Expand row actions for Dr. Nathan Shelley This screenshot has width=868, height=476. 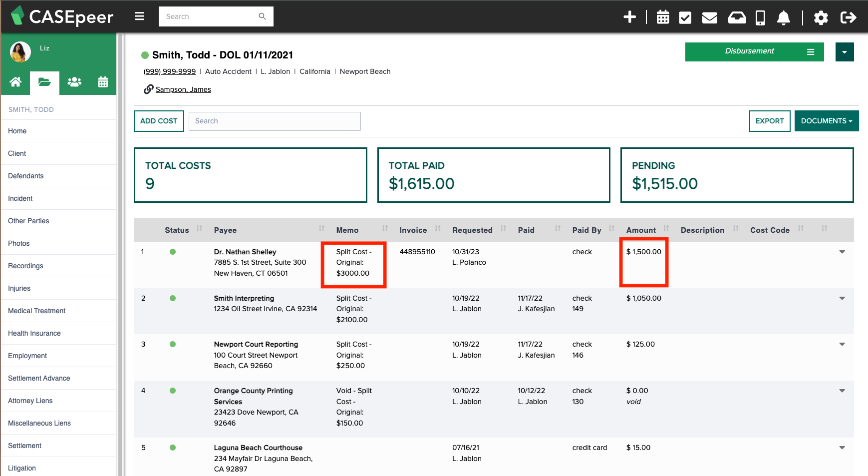[842, 252]
